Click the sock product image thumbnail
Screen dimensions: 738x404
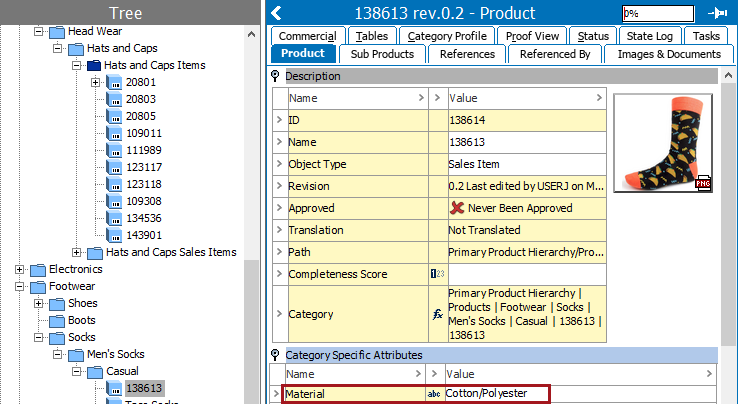(x=663, y=140)
